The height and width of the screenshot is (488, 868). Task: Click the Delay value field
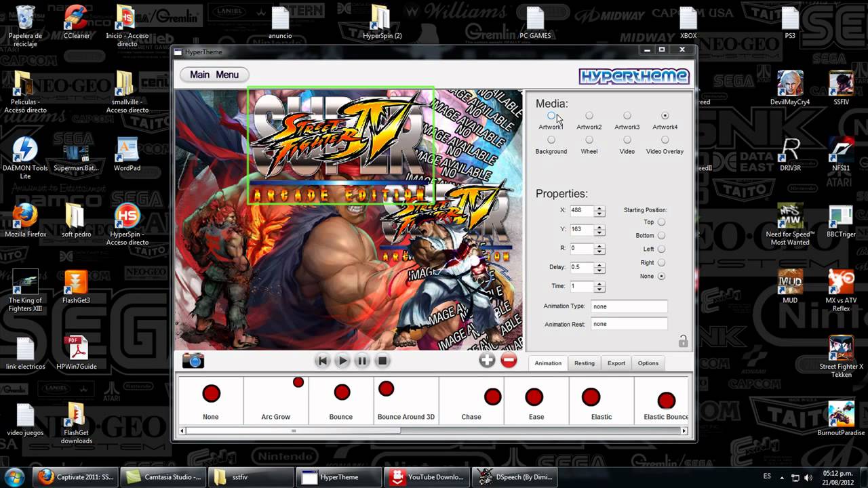[x=582, y=268]
